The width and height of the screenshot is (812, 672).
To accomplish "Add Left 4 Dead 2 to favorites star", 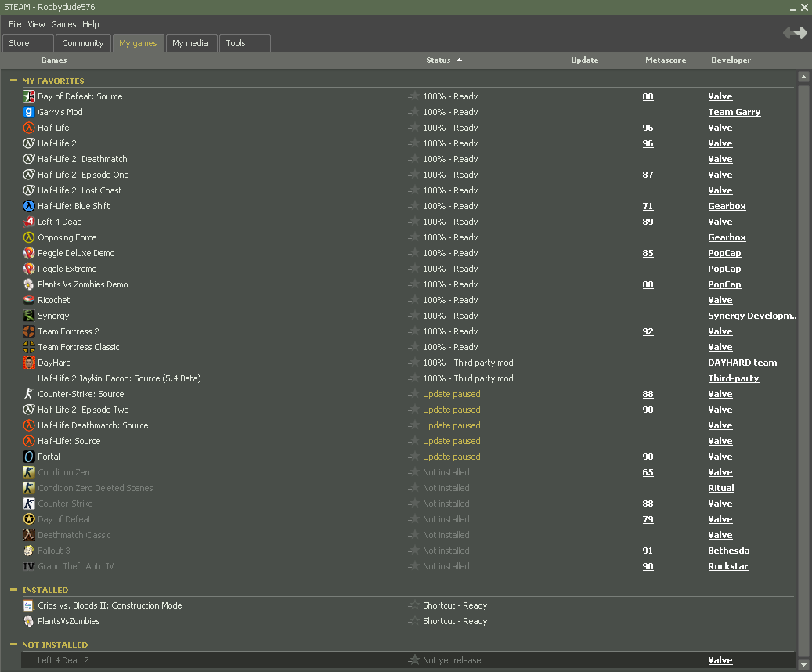I will [x=413, y=660].
